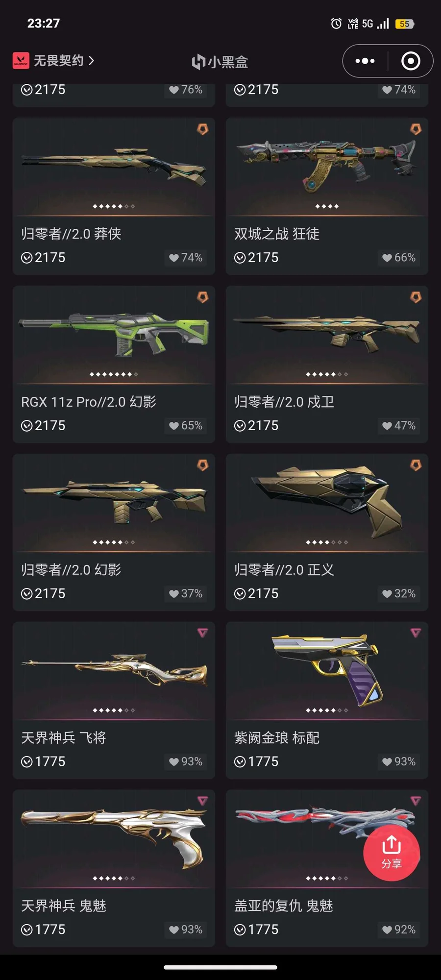Image resolution: width=441 pixels, height=980 pixels.
Task: Toggle the 66% heart on 双城之战 狂徒
Action: [399, 258]
